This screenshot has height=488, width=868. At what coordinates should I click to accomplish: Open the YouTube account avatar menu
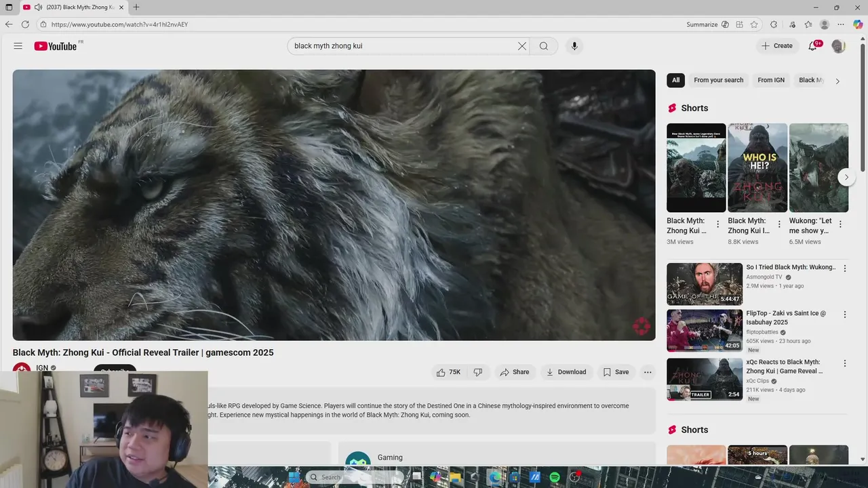point(839,46)
